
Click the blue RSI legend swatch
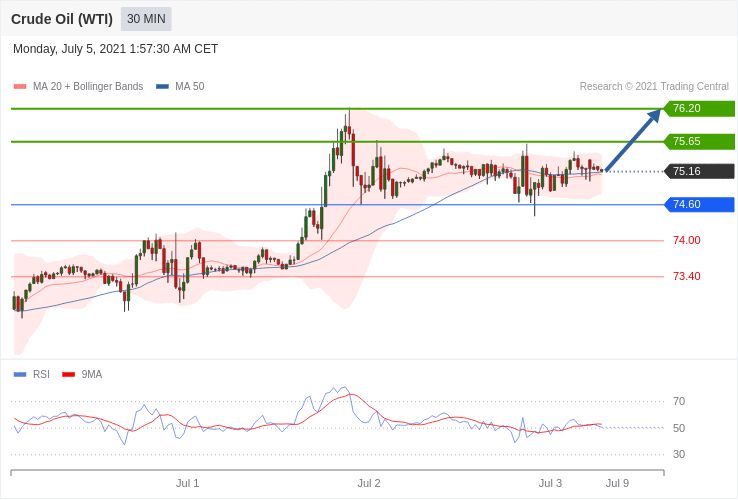(20, 375)
